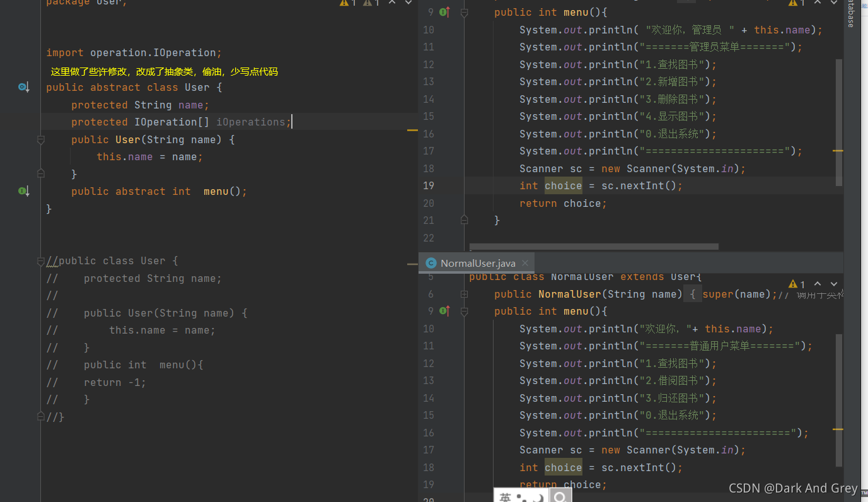
Task: Click 'super(name);' call in NormalUser.java
Action: (739, 294)
